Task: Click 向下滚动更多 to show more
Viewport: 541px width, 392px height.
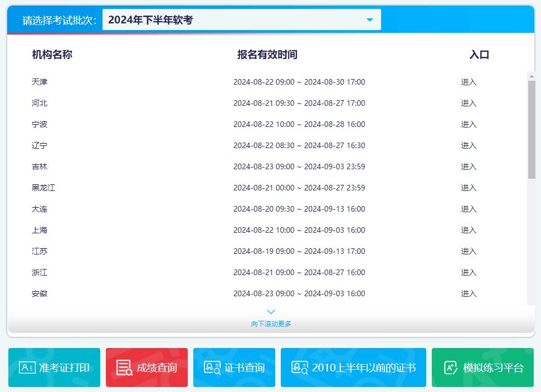Action: [x=271, y=324]
